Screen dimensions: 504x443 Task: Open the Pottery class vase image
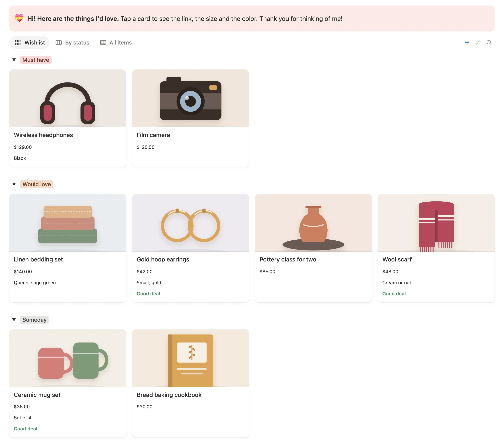(x=313, y=223)
